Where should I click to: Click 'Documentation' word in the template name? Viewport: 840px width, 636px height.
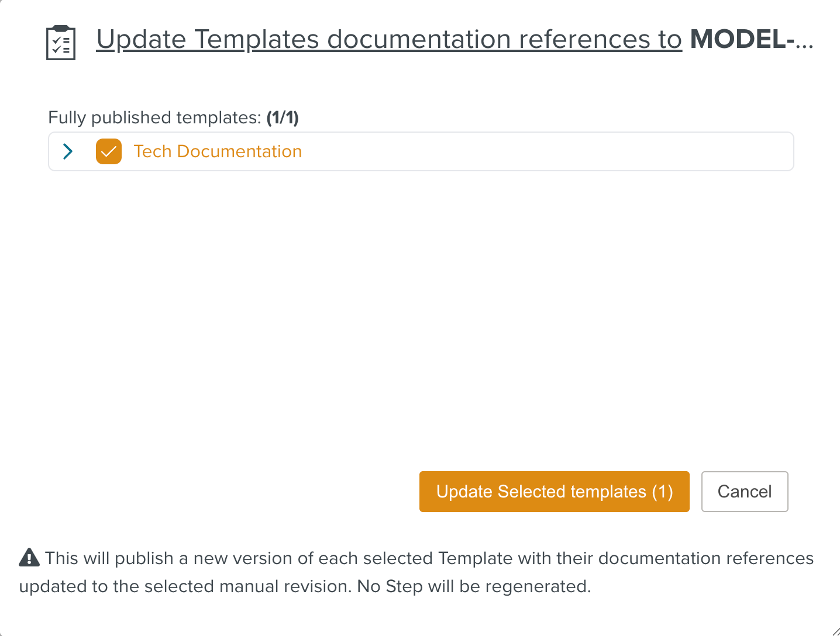(239, 151)
